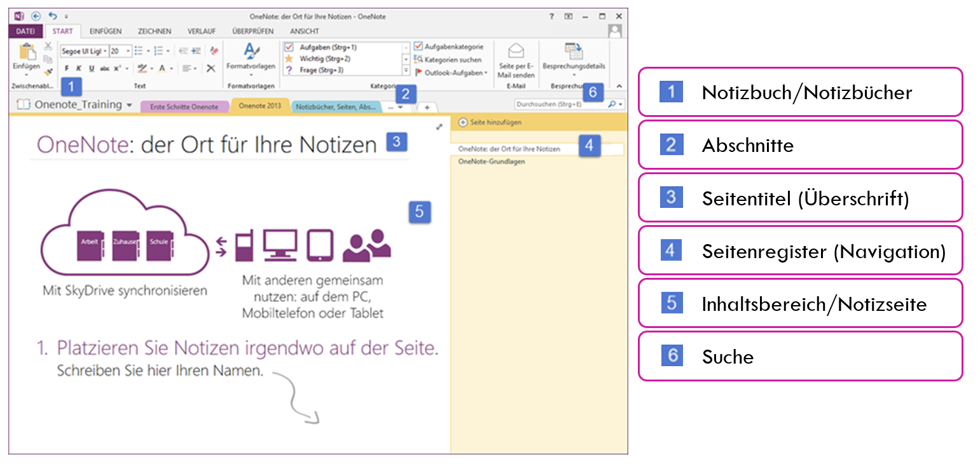This screenshot has height=466, width=980.
Task: Click the magnifier search icon
Action: click(x=611, y=104)
